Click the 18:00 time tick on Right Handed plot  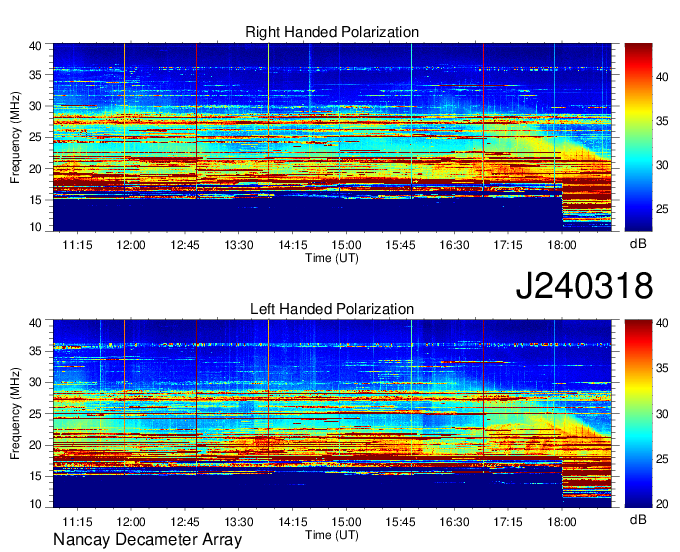[562, 245]
